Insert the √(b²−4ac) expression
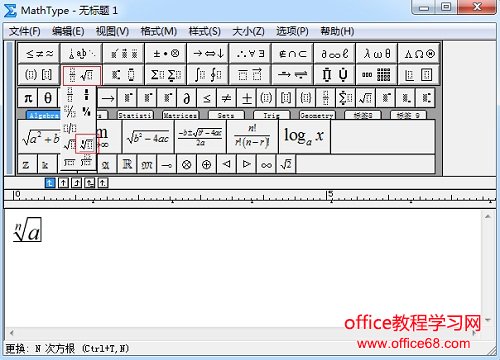The image size is (500, 360). click(148, 137)
